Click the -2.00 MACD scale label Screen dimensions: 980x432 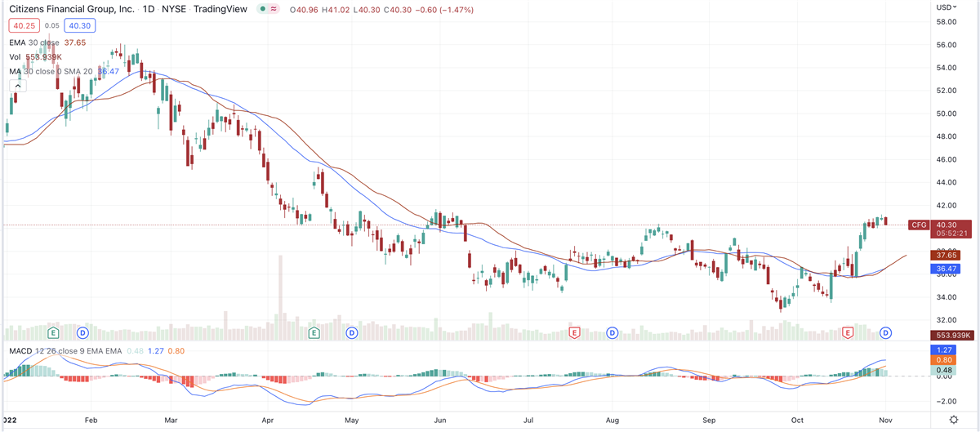tap(946, 401)
